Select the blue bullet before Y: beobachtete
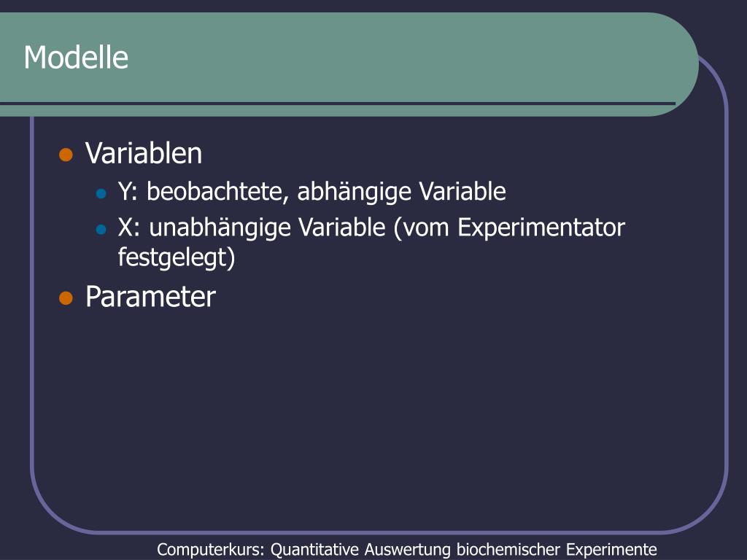This screenshot has height=560, width=747. tap(101, 193)
